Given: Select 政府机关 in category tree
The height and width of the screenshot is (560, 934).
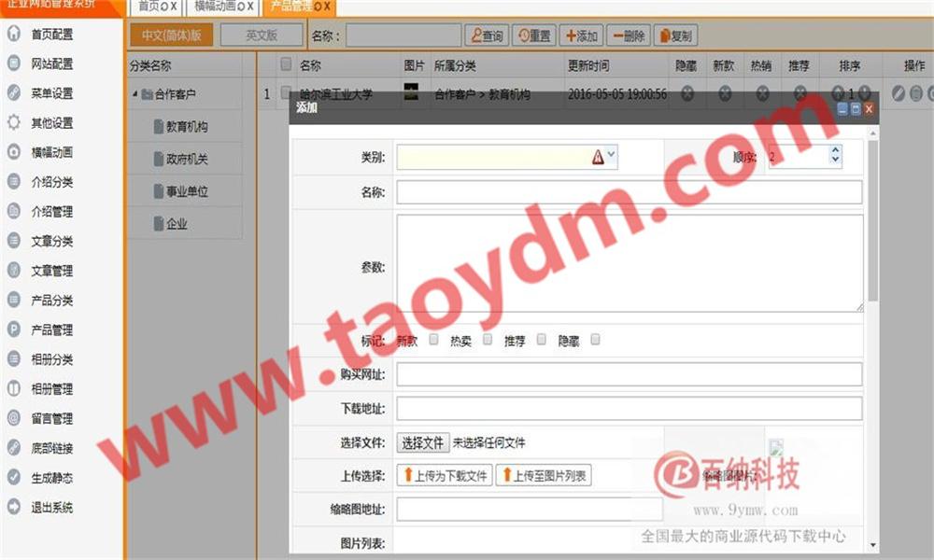Looking at the screenshot, I should [187, 159].
